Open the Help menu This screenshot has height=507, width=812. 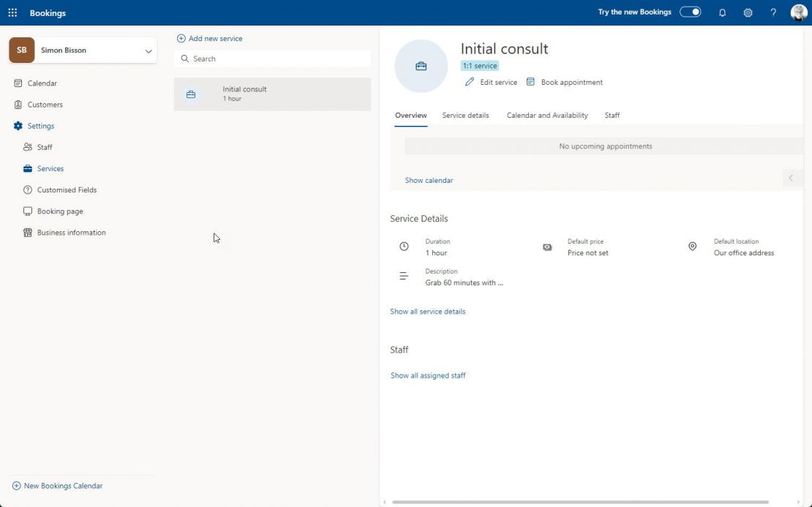pos(772,12)
